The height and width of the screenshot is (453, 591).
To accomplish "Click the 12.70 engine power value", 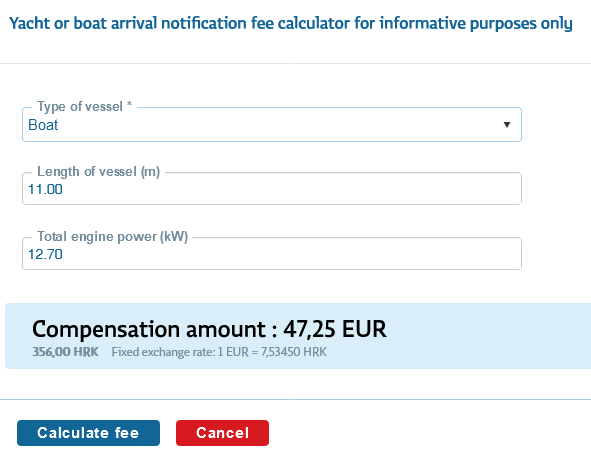I will pos(45,254).
